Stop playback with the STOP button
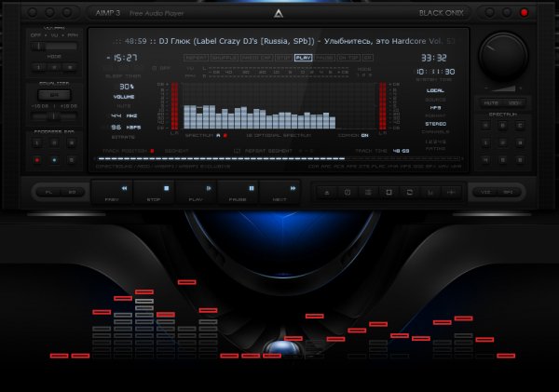 (x=155, y=193)
